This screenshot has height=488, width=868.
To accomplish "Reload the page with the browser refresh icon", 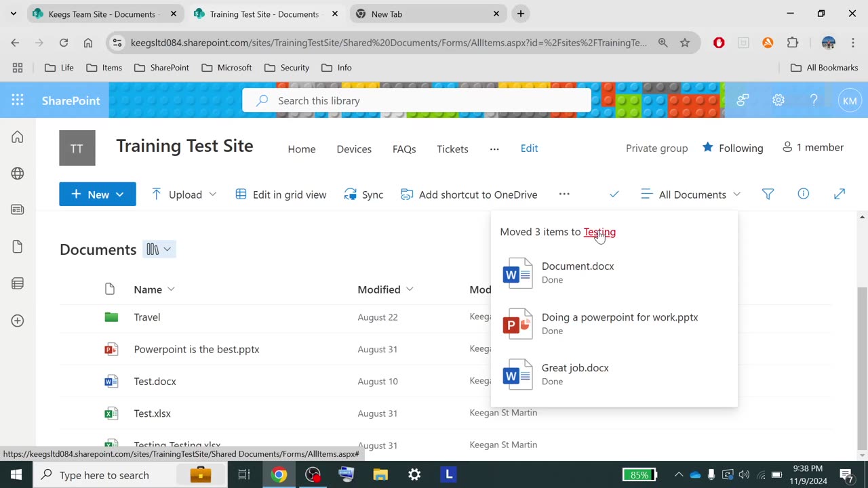I will pyautogui.click(x=64, y=43).
